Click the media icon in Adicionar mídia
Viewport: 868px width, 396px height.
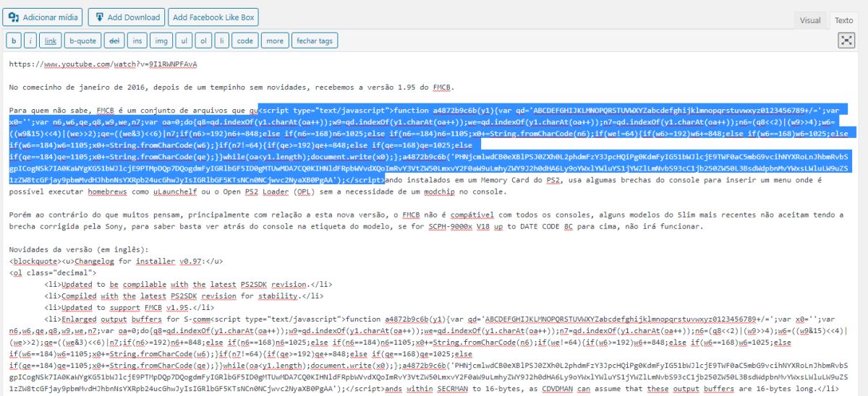click(x=14, y=17)
